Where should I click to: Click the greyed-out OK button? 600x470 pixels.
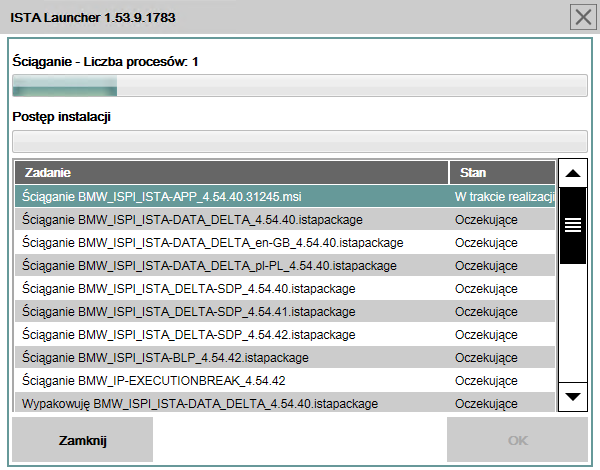(x=517, y=440)
